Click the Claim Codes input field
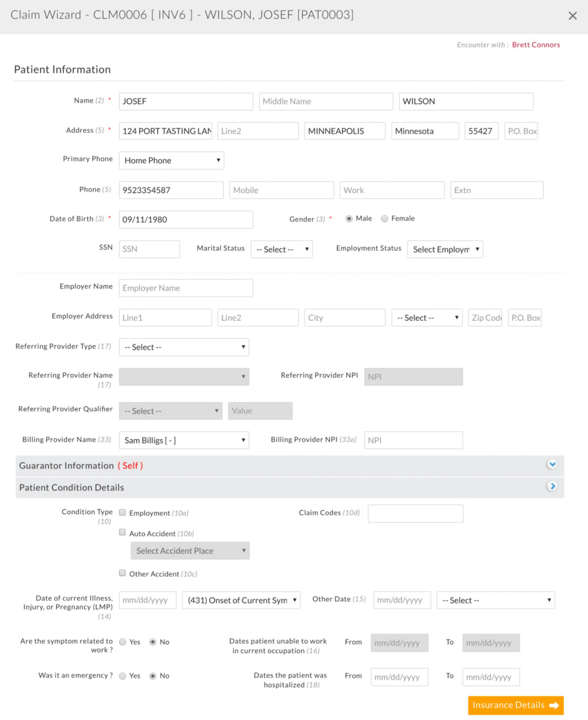Image resolution: width=588 pixels, height=720 pixels. pos(415,514)
